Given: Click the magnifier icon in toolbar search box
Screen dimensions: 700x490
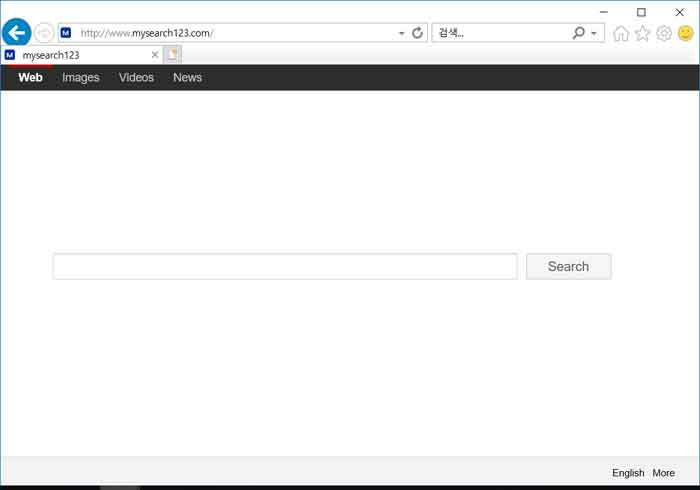Looking at the screenshot, I should pos(579,33).
